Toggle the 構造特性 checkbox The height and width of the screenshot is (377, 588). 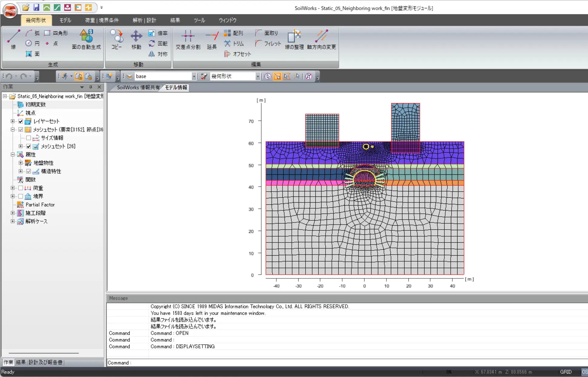coord(28,171)
